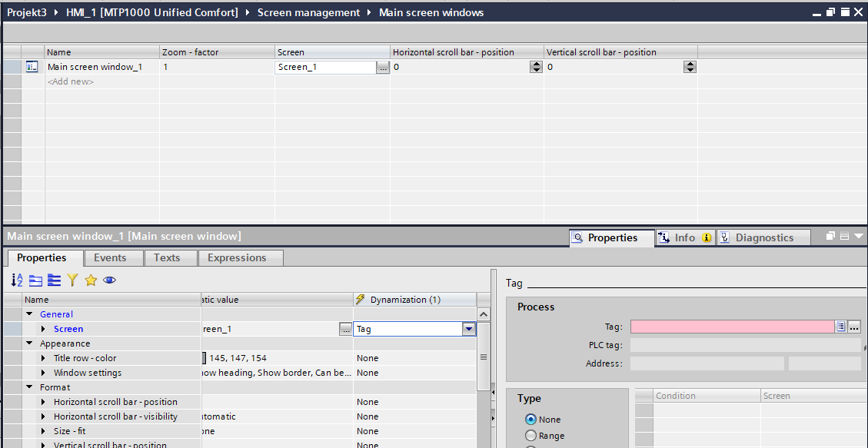Screen dimensions: 868x448
Task: Toggle the eye visibility icon in properties toolbar
Action: pos(109,280)
